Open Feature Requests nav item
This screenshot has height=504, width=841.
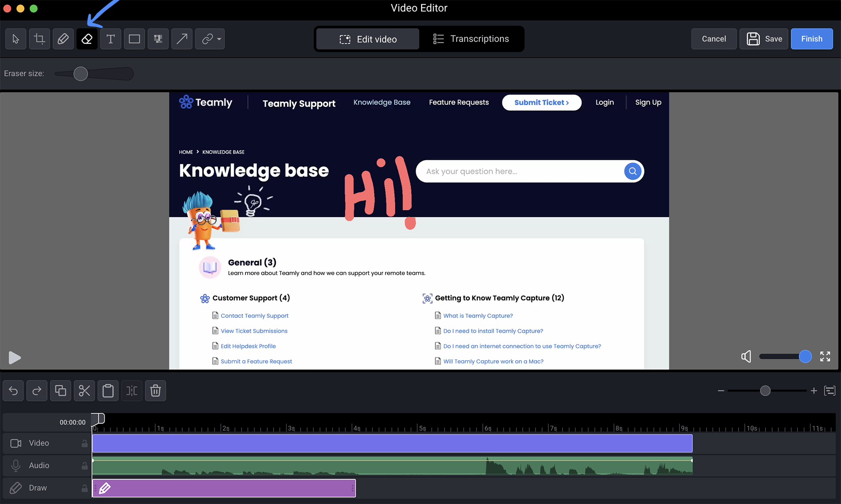tap(459, 102)
